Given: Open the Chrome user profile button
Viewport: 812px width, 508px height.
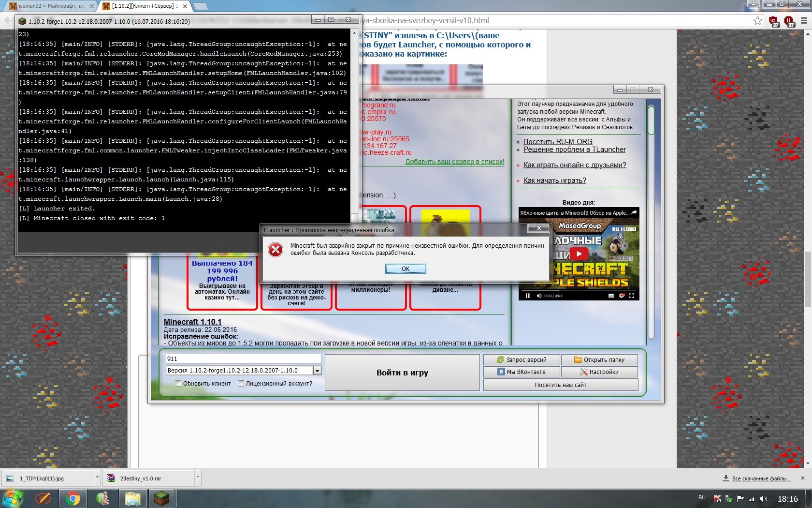Looking at the screenshot, I should click(754, 4).
